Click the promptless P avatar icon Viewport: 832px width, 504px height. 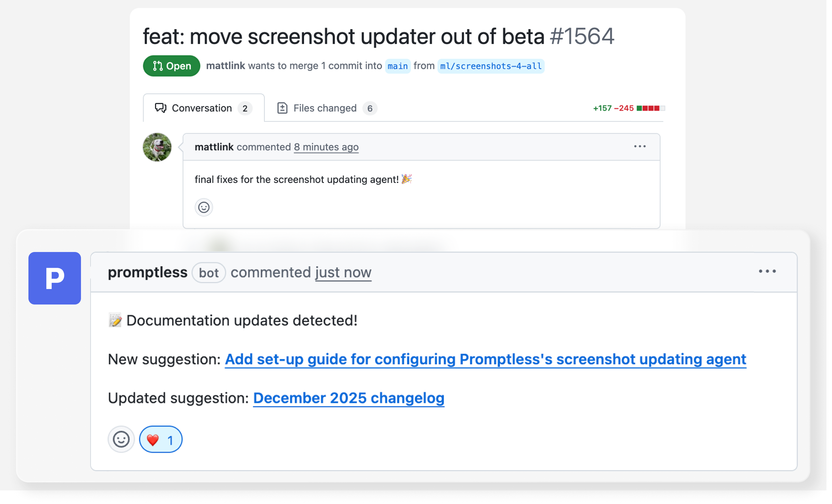coord(55,278)
